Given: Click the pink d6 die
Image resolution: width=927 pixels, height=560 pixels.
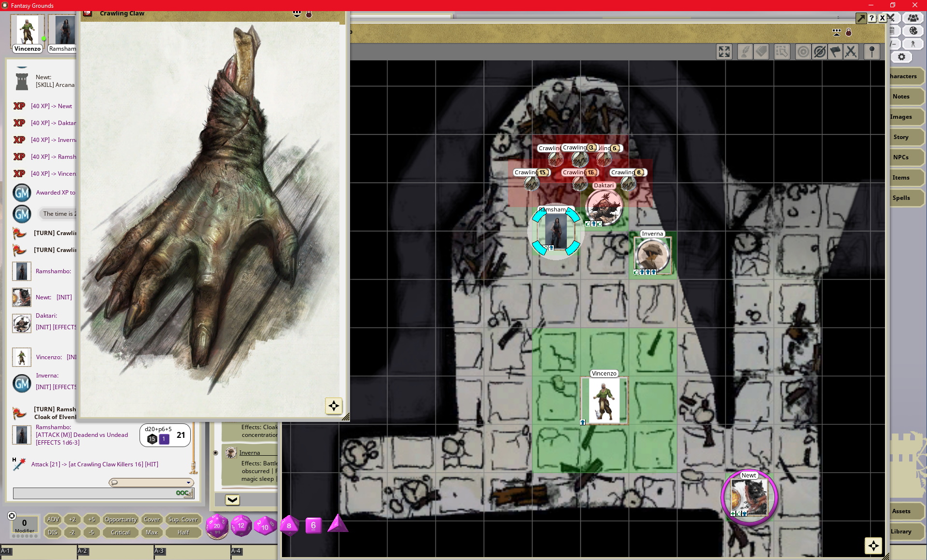Looking at the screenshot, I should [x=313, y=525].
